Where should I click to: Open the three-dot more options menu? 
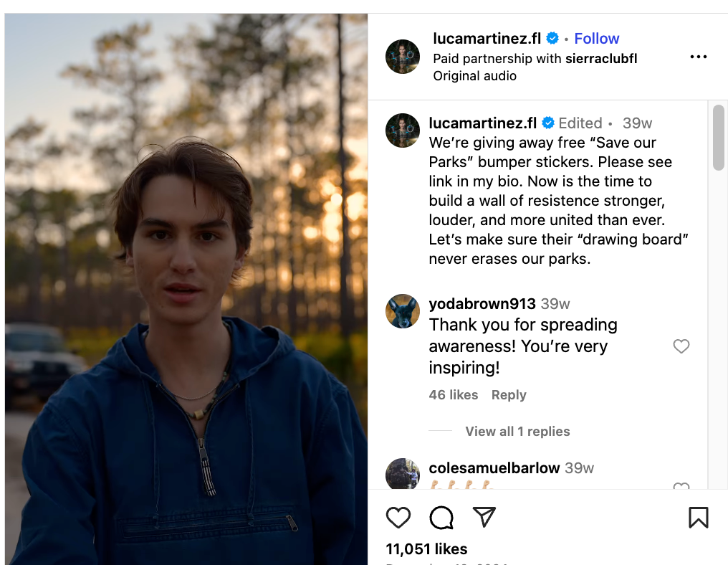click(698, 57)
